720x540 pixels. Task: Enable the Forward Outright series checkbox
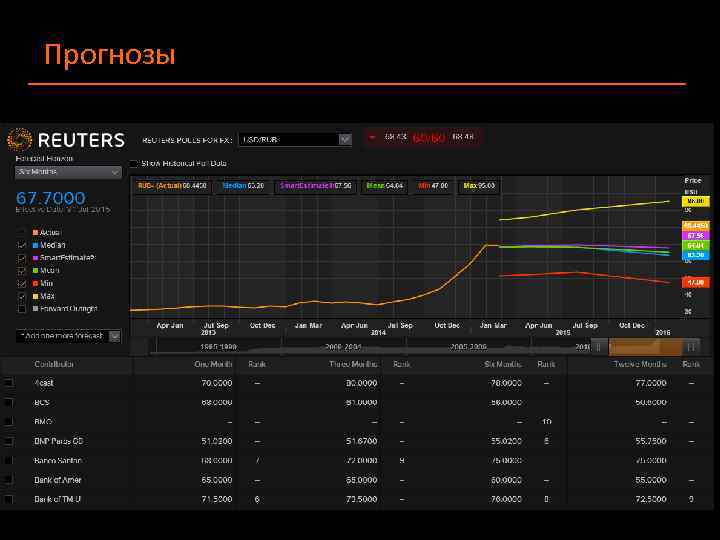22,309
